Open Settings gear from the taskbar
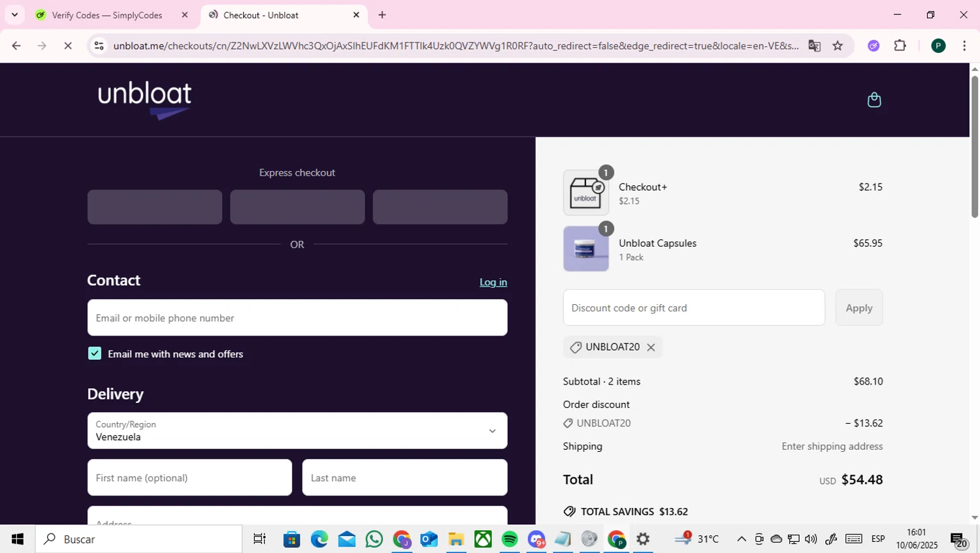The height and width of the screenshot is (553, 980). [x=643, y=539]
